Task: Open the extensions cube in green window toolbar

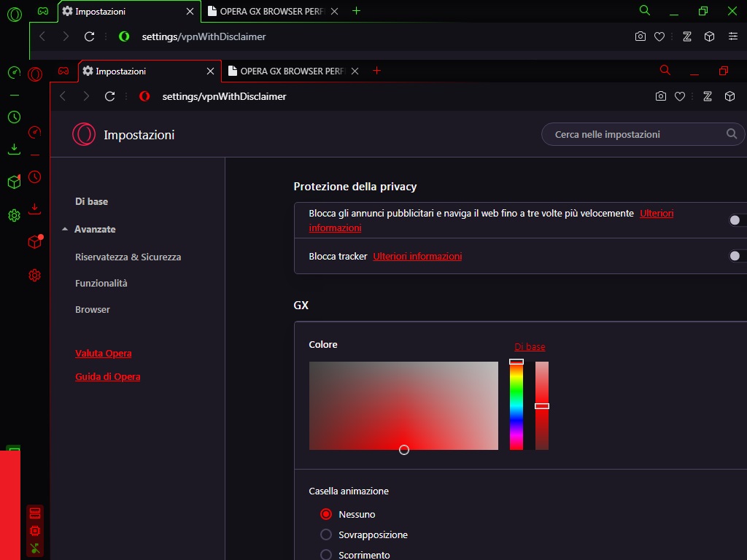Action: click(709, 36)
